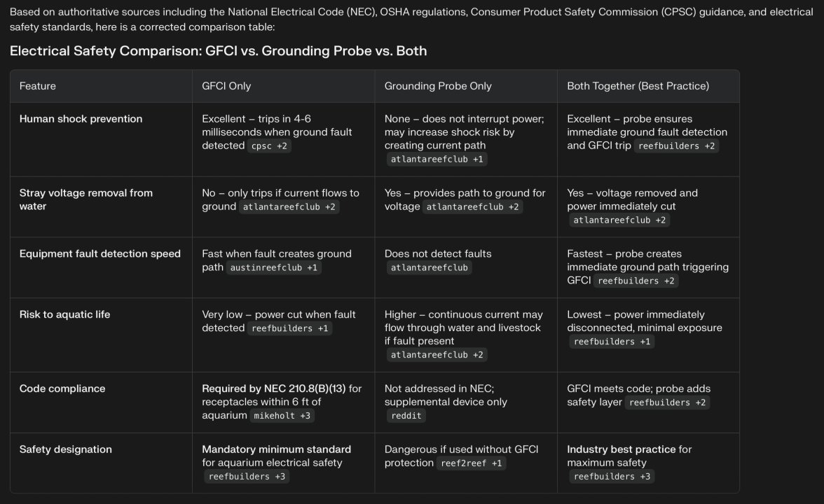Click the GFCI Only column header
The height and width of the screenshot is (504, 824).
tap(226, 86)
